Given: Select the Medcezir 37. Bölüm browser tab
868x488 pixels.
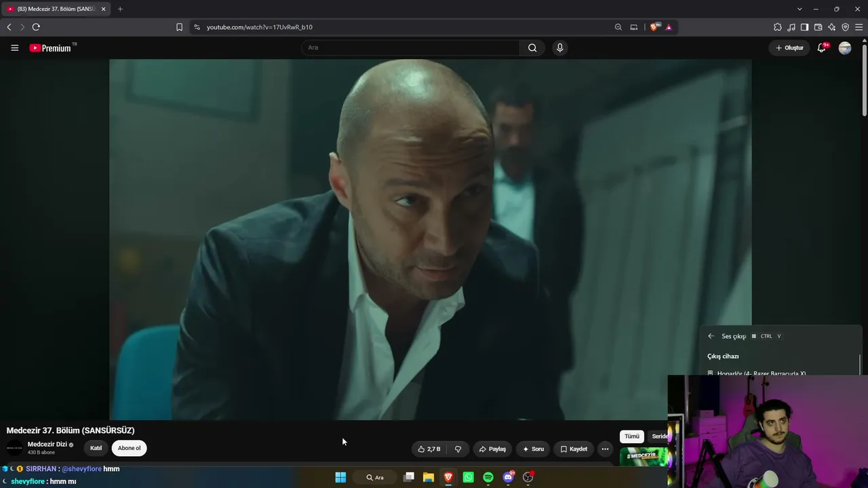Looking at the screenshot, I should coord(56,9).
